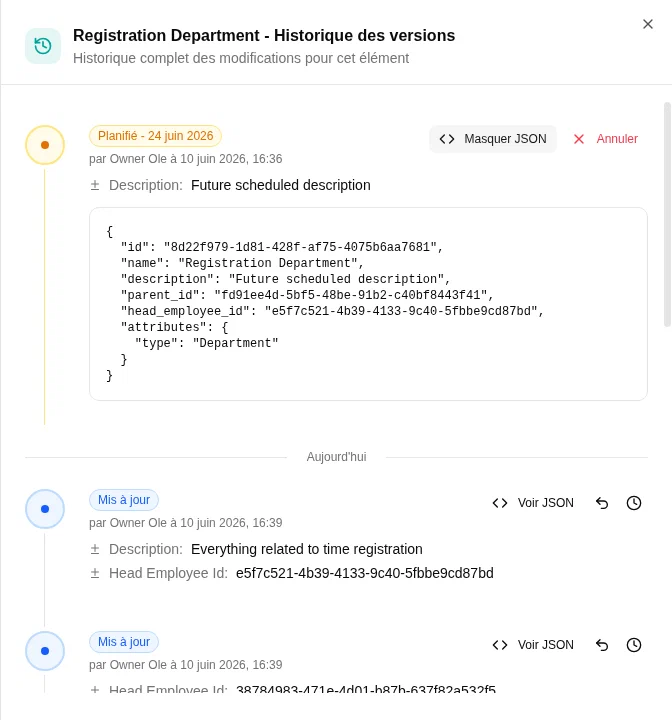This screenshot has width=672, height=720.
Task: Click the Everything related to time registration text
Action: pyautogui.click(x=306, y=549)
